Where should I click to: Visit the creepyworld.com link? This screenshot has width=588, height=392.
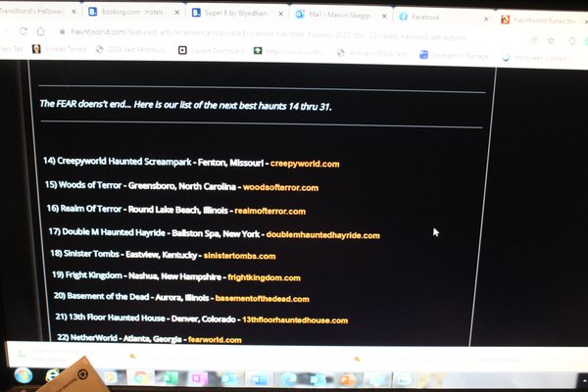305,164
